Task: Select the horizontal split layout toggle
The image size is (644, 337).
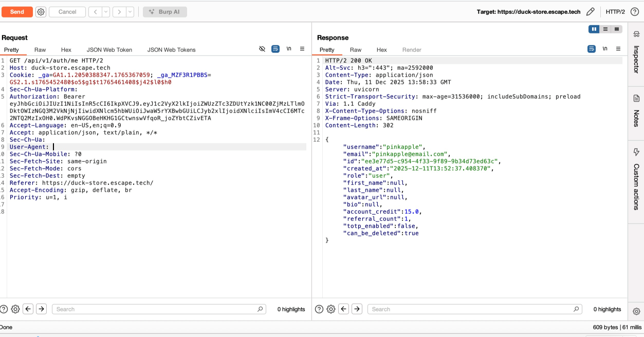Action: point(604,29)
